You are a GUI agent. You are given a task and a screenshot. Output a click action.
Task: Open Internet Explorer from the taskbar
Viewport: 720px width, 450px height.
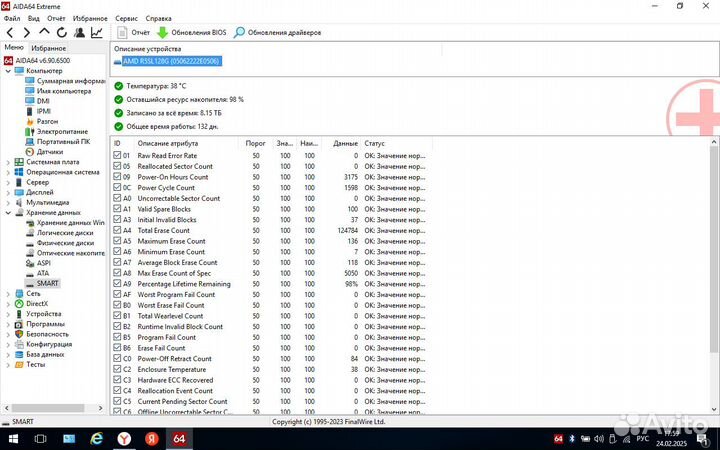tap(96, 439)
